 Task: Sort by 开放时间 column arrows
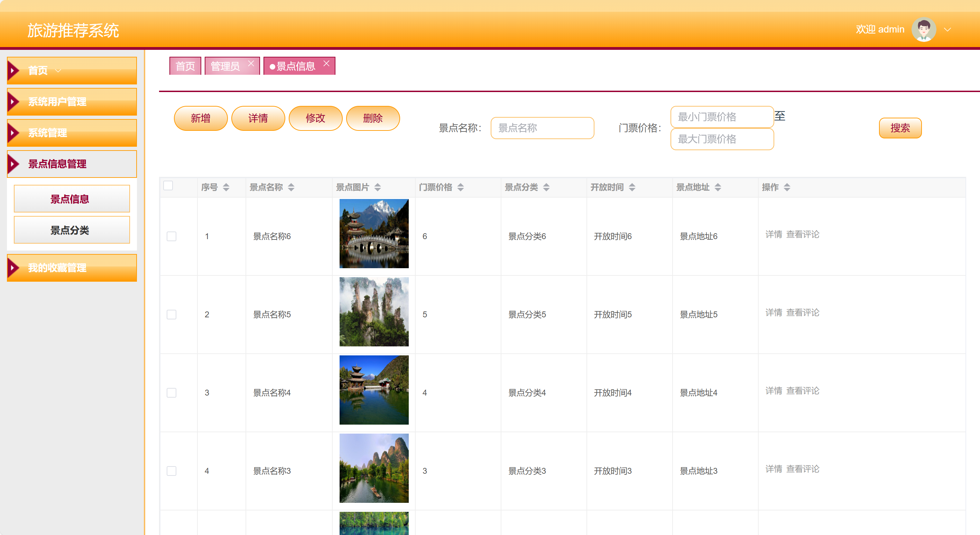(632, 187)
